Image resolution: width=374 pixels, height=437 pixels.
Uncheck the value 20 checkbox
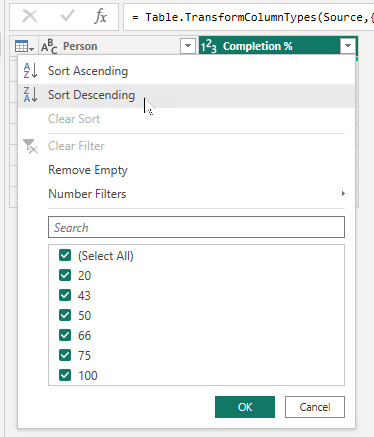pyautogui.click(x=65, y=276)
